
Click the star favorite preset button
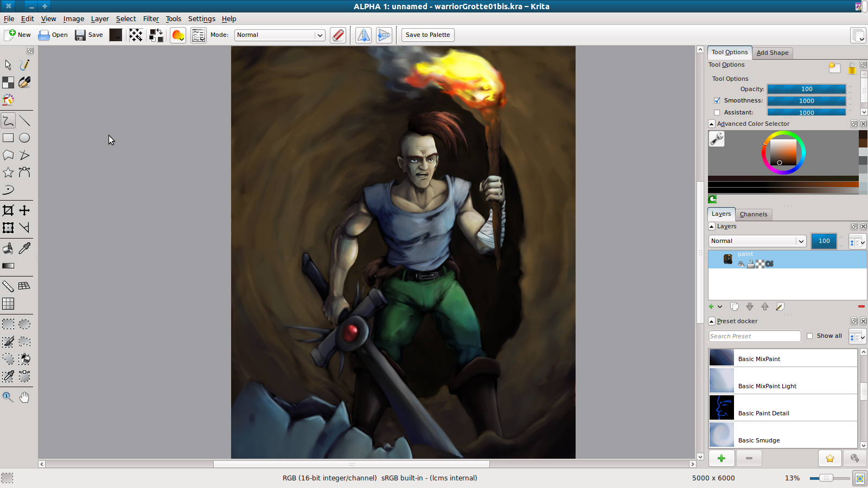click(x=830, y=459)
